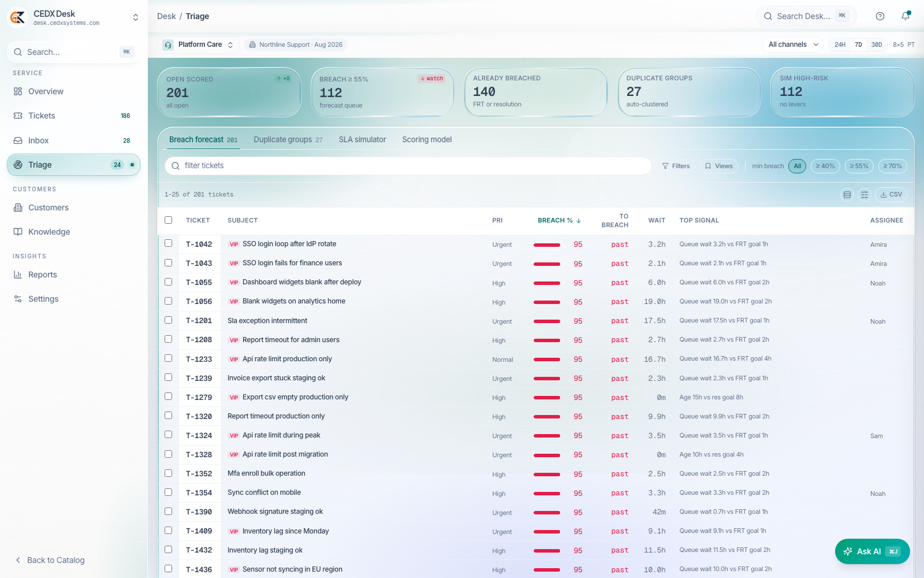This screenshot has height=578, width=924.
Task: Click the CEDX Desk logo
Action: (x=17, y=17)
